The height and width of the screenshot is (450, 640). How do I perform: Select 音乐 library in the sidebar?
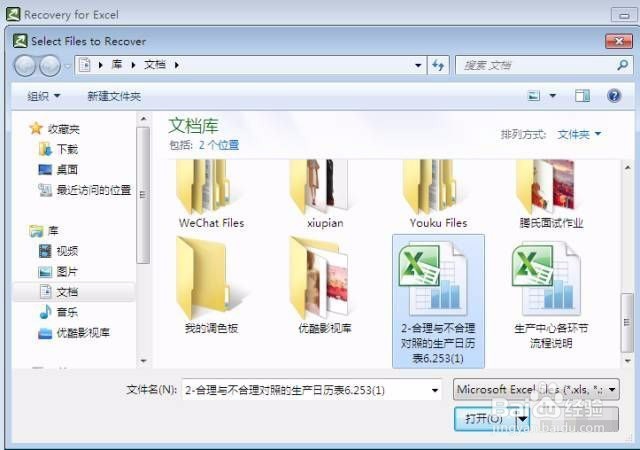click(x=67, y=312)
